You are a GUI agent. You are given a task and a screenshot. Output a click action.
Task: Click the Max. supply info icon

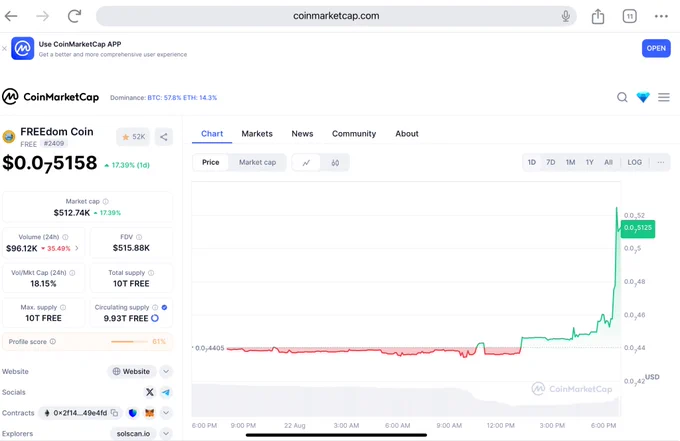click(63, 307)
